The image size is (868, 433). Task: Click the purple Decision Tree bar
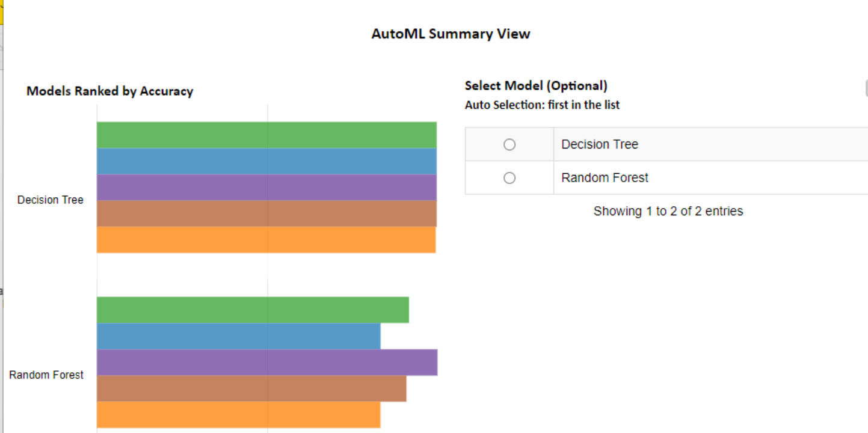266,187
